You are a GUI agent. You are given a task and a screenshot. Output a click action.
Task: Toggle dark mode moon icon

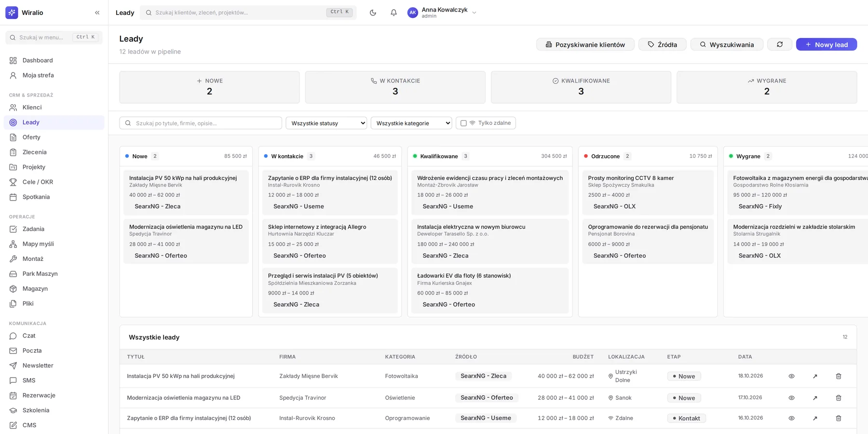coord(373,13)
